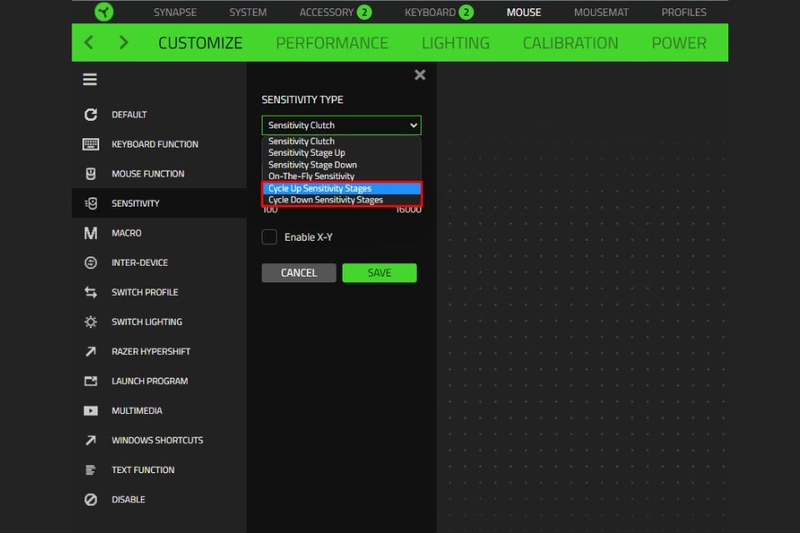Select Multimedia label
The height and width of the screenshot is (533, 800).
point(137,411)
